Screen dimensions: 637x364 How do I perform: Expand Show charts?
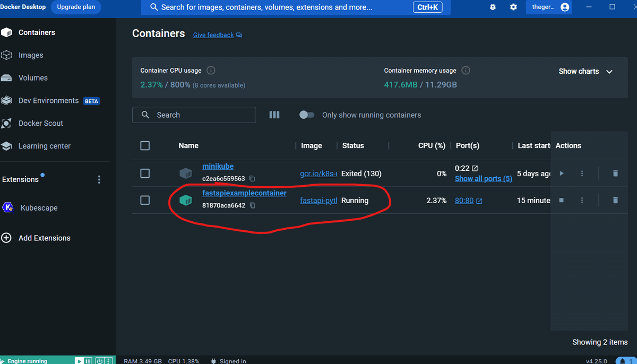[x=586, y=71]
